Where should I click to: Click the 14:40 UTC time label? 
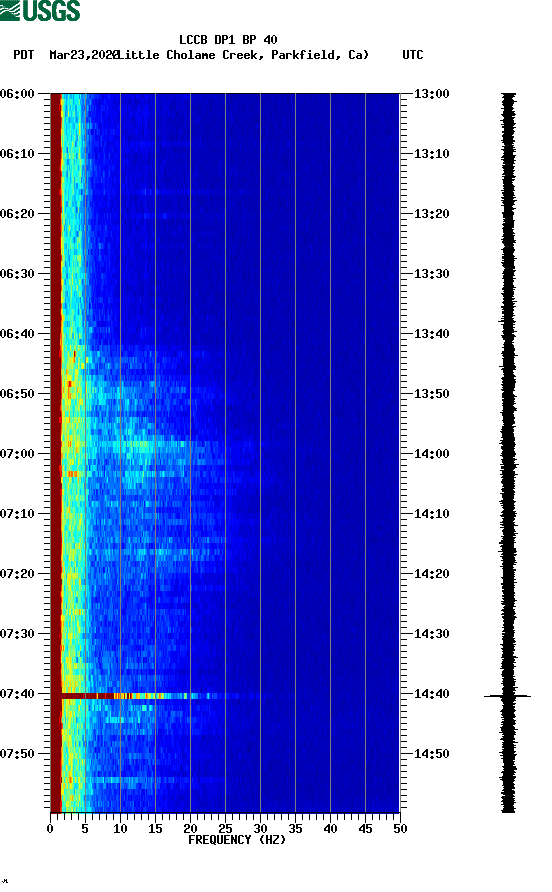pyautogui.click(x=431, y=694)
